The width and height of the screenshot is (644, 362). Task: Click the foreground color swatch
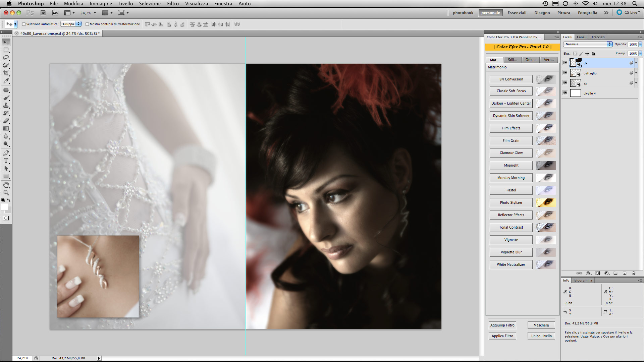click(4, 207)
